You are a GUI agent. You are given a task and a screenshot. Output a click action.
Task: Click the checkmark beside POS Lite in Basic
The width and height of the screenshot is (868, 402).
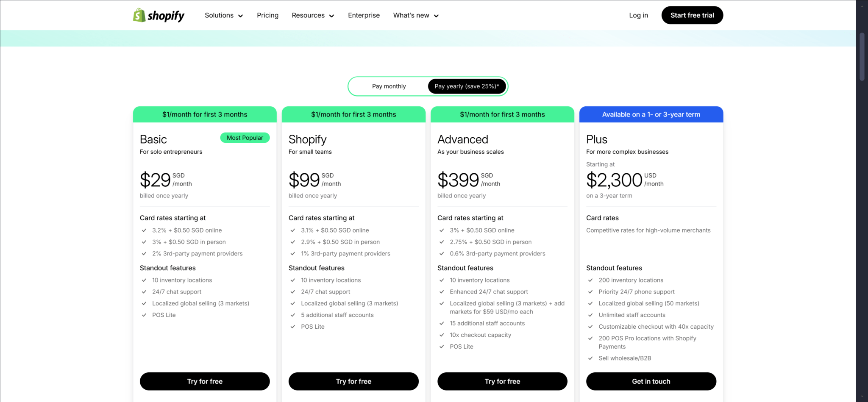[x=144, y=315]
